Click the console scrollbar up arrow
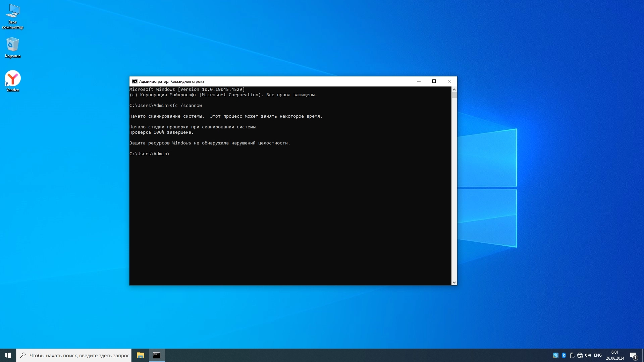644x362 pixels. [454, 89]
